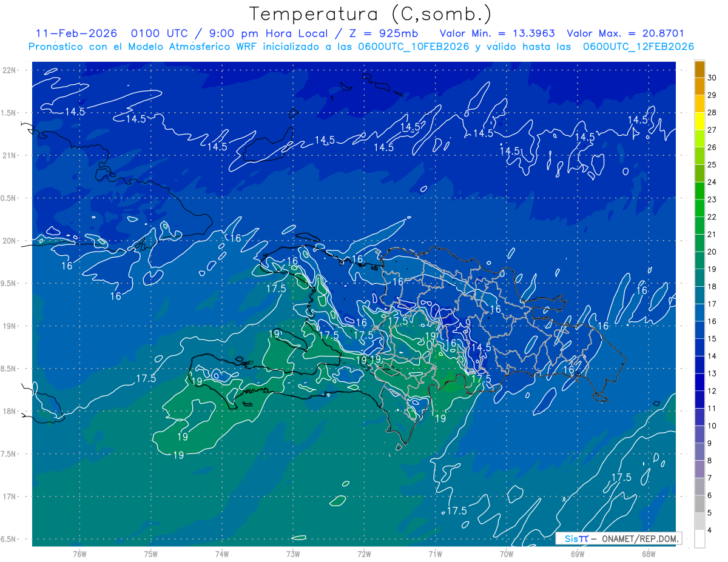728x562 pixels.
Task: Click the "21N" latitude axis label
Action: (x=9, y=156)
